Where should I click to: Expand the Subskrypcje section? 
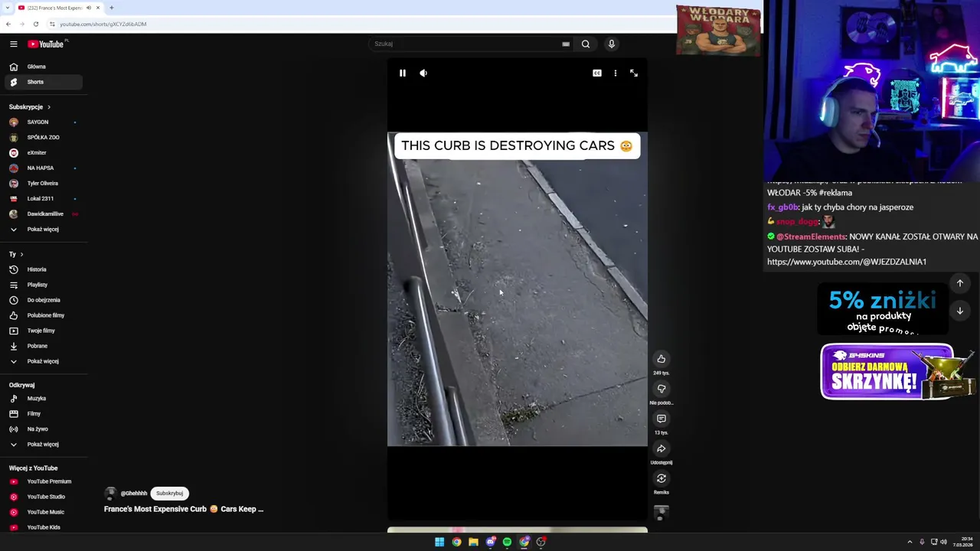tap(31, 107)
